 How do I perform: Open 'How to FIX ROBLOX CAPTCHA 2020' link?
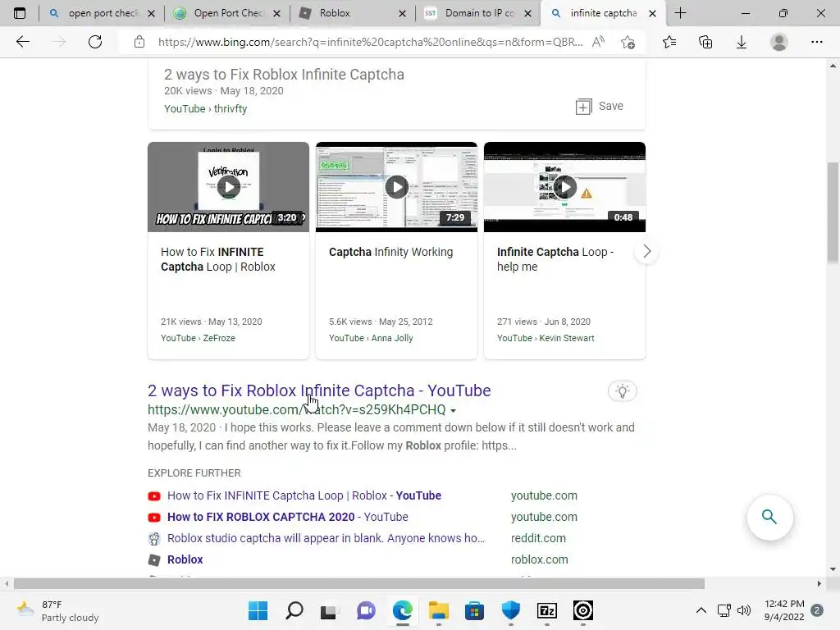pos(288,517)
